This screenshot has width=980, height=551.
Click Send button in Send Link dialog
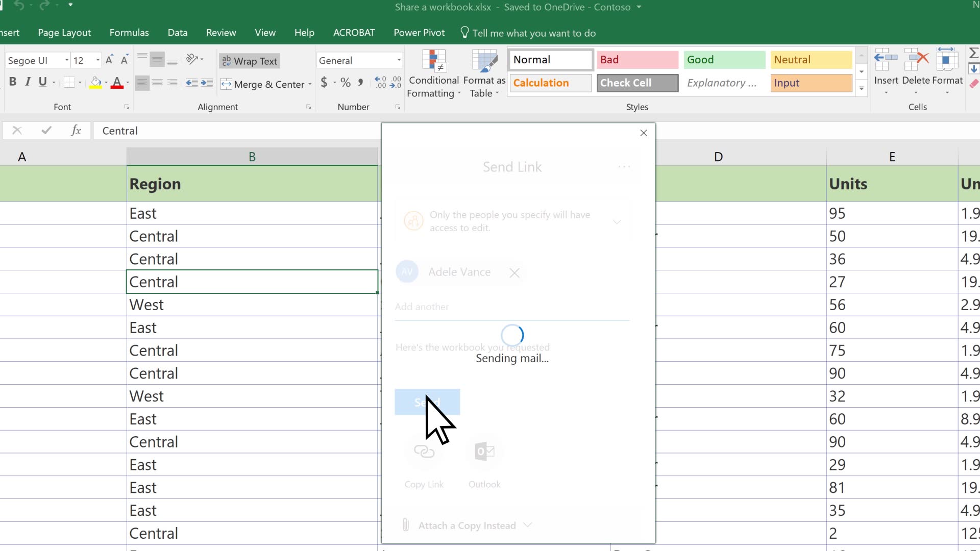(x=427, y=401)
